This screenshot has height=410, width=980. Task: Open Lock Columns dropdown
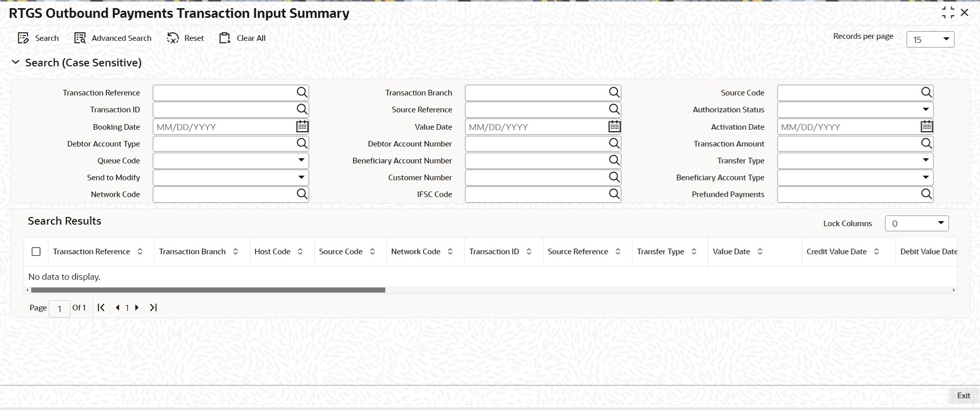click(x=917, y=223)
